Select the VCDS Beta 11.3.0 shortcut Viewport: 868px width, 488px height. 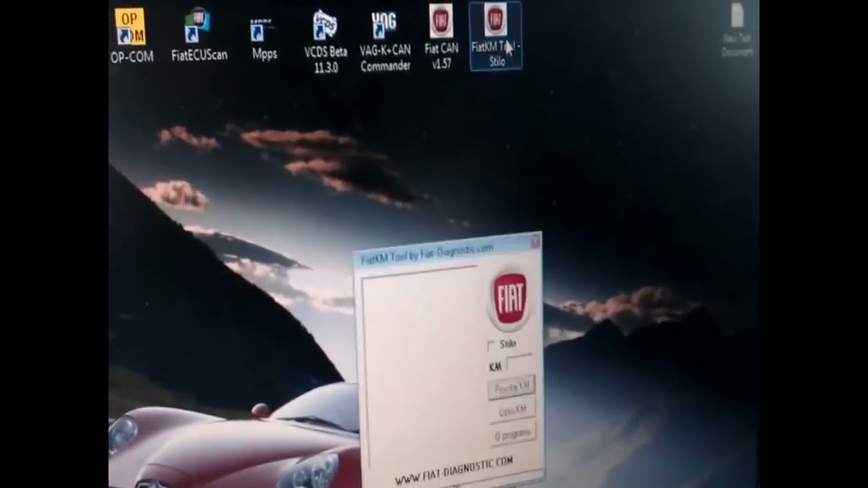click(x=325, y=42)
